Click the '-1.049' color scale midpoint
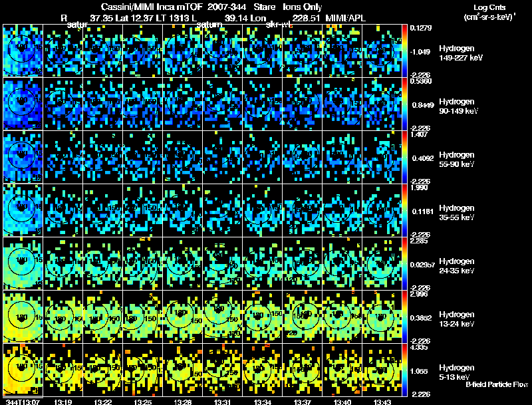Image resolution: width=532 pixels, height=405 pixels. 420,52
